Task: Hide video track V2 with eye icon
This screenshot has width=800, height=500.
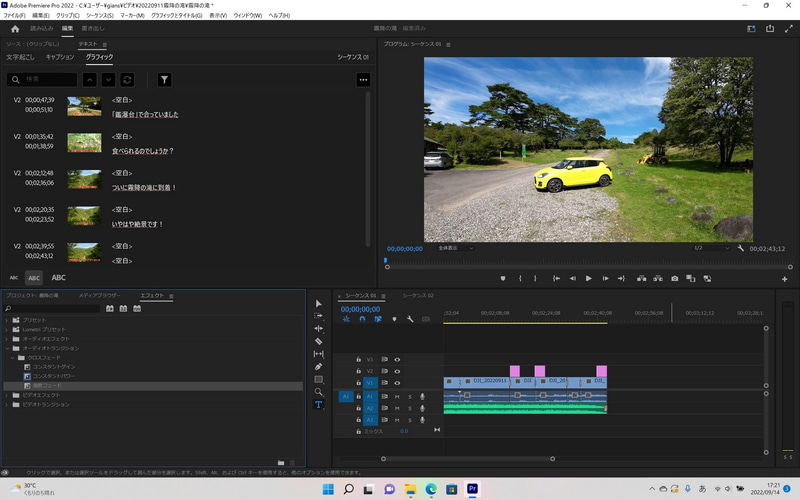Action: (x=397, y=371)
